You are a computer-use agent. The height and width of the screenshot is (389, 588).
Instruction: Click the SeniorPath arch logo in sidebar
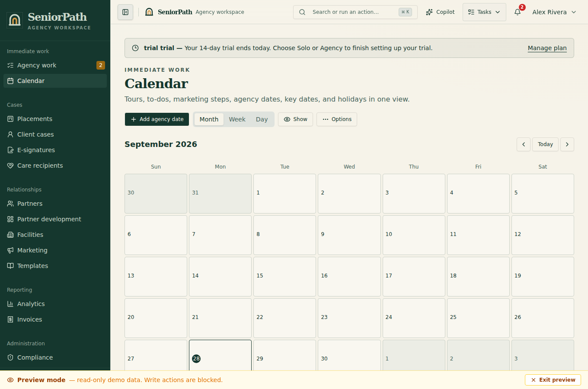(x=15, y=20)
